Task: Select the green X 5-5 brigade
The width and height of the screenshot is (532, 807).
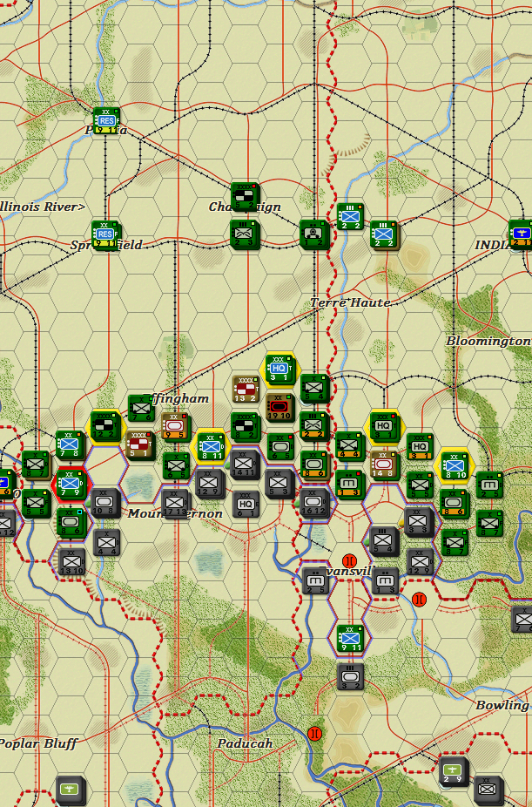Action: [x=36, y=504]
